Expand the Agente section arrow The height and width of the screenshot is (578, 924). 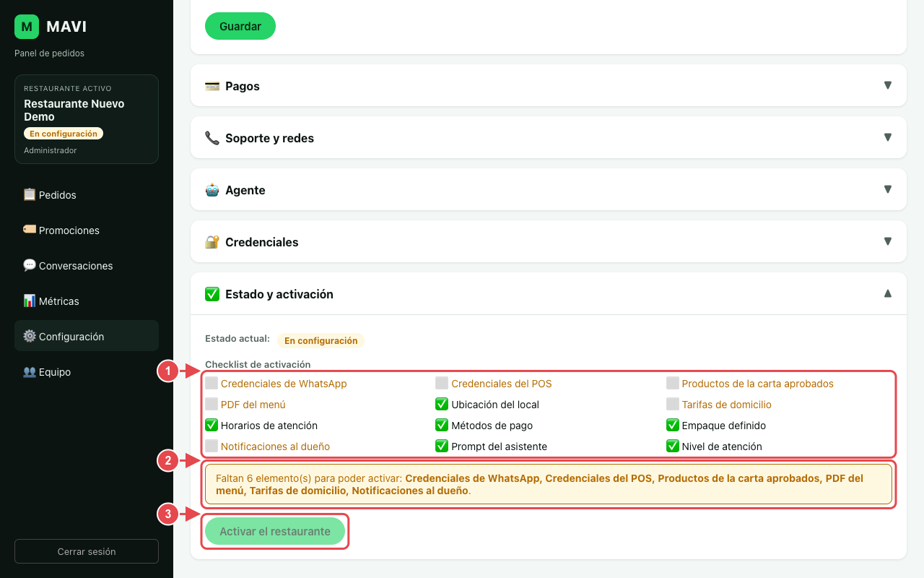pyautogui.click(x=888, y=189)
